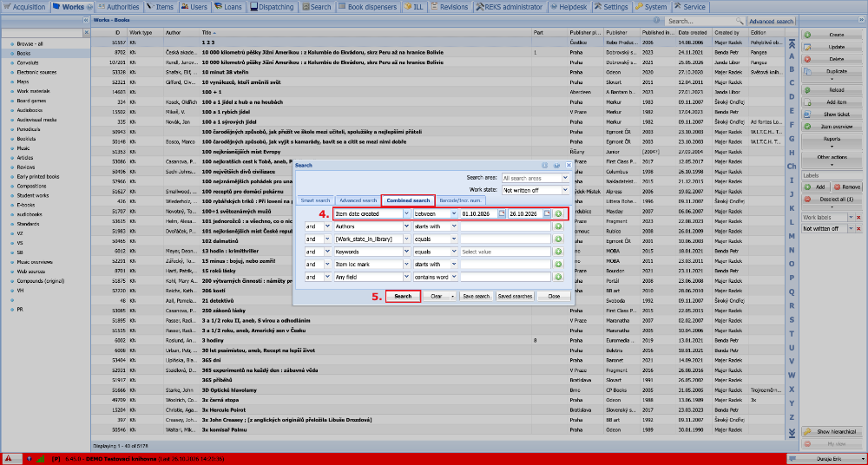
Task: Click the Save search button
Action: pyautogui.click(x=476, y=296)
